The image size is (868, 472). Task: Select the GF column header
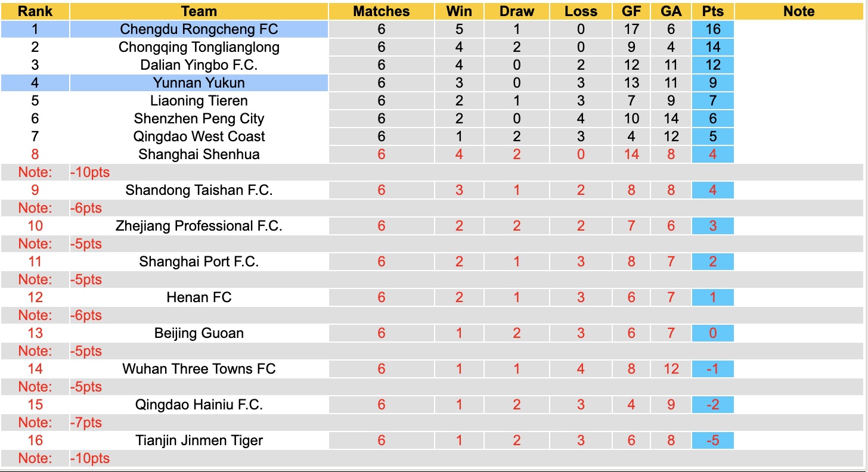pyautogui.click(x=632, y=11)
